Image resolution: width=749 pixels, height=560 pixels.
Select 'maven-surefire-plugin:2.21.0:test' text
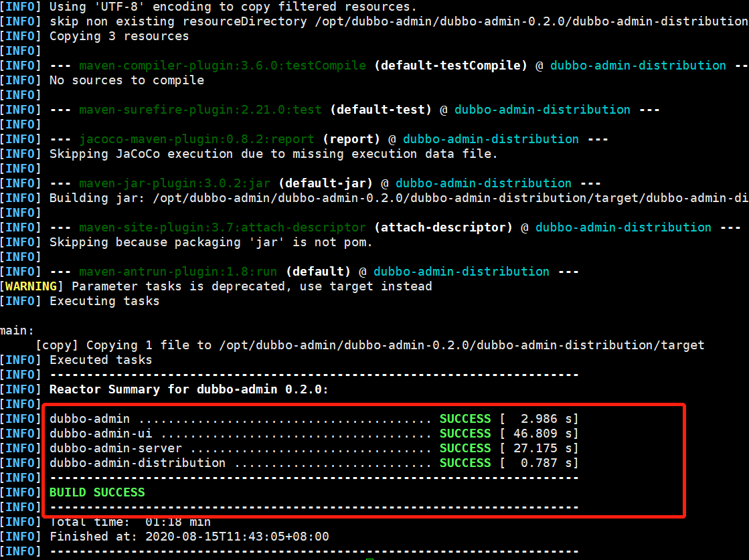click(x=200, y=110)
